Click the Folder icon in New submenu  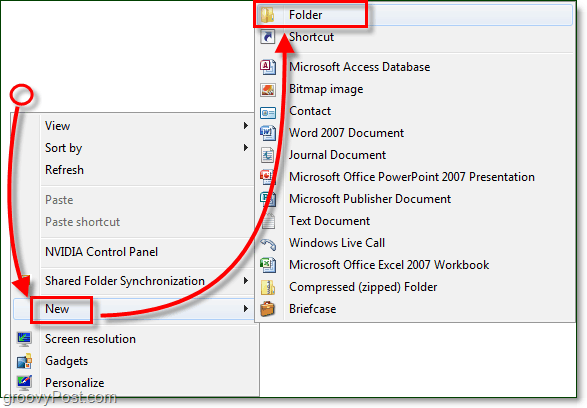pyautogui.click(x=268, y=15)
